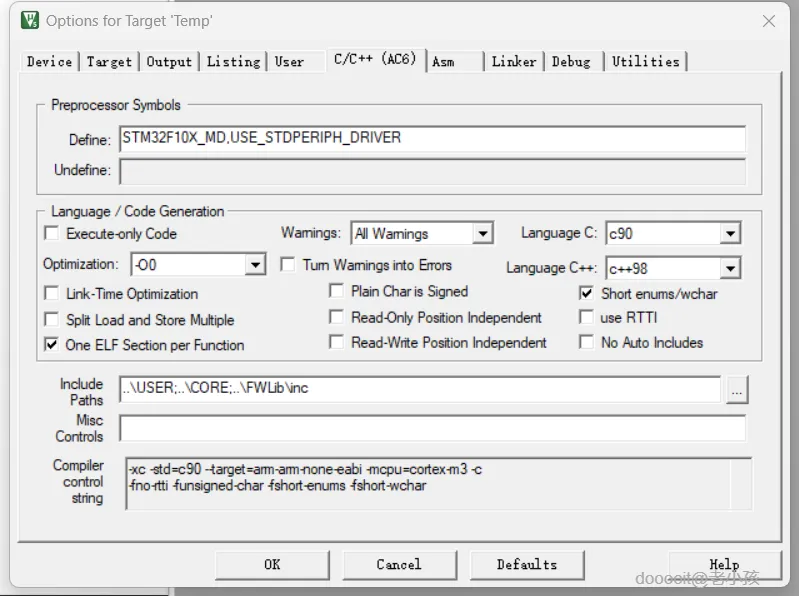Click the Misc Controls input field
The height and width of the screenshot is (596, 799).
coord(433,427)
